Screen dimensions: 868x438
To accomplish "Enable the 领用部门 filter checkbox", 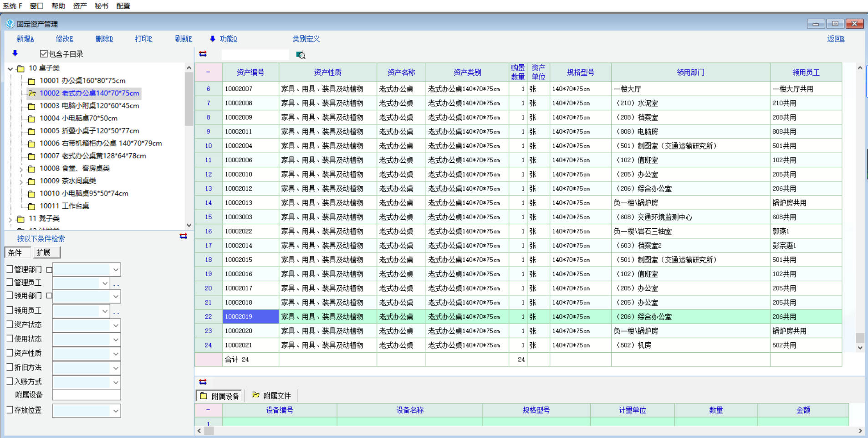I will coord(10,295).
